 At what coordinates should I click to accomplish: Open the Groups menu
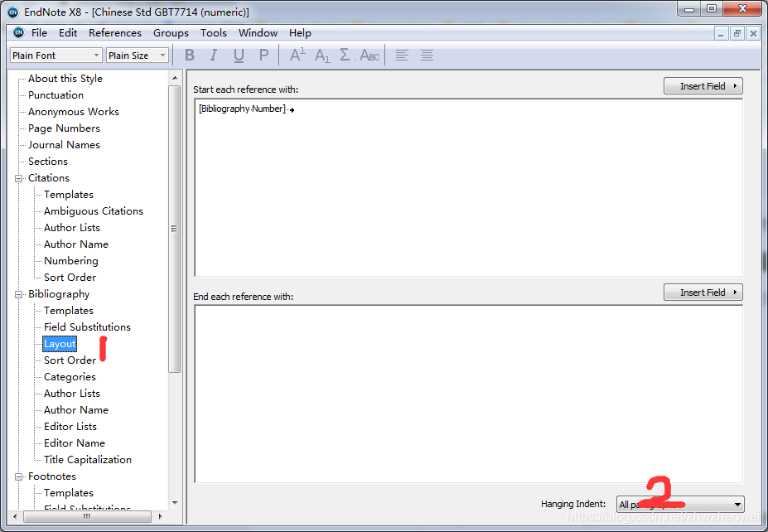(171, 33)
